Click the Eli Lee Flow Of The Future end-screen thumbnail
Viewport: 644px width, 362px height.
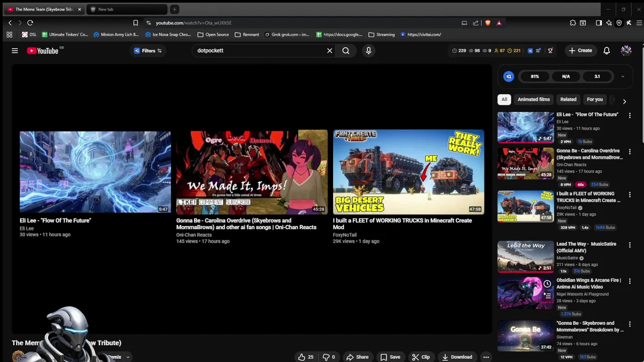pyautogui.click(x=95, y=172)
